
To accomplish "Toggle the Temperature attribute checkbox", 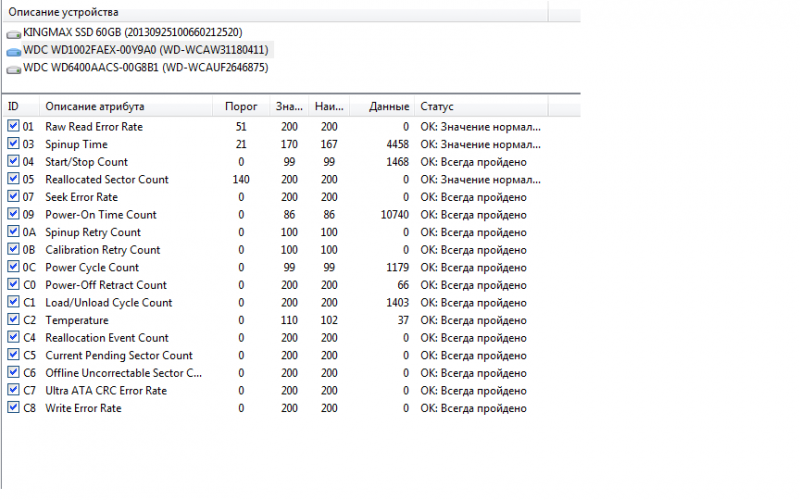I will coord(13,320).
